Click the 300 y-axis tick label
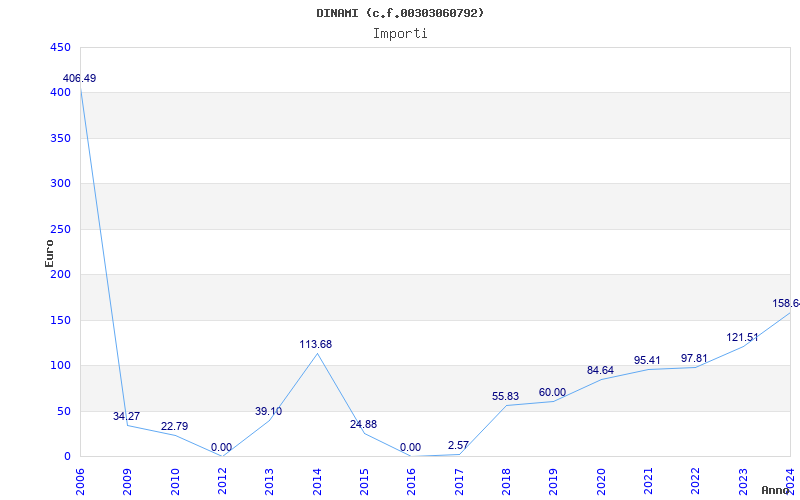Viewport: 800px width, 500px height. pos(60,184)
